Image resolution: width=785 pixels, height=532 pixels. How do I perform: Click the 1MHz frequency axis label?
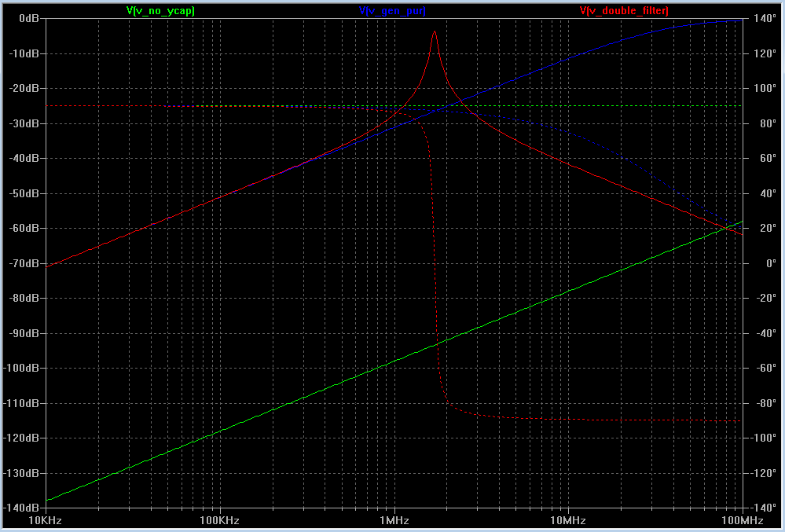[x=394, y=521]
